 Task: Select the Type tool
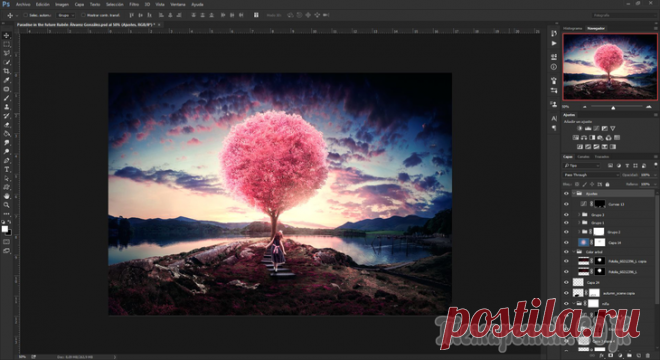coord(6,169)
